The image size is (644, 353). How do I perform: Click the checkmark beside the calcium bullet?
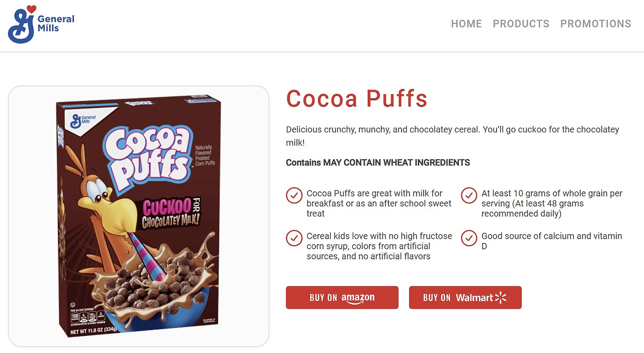tap(469, 238)
